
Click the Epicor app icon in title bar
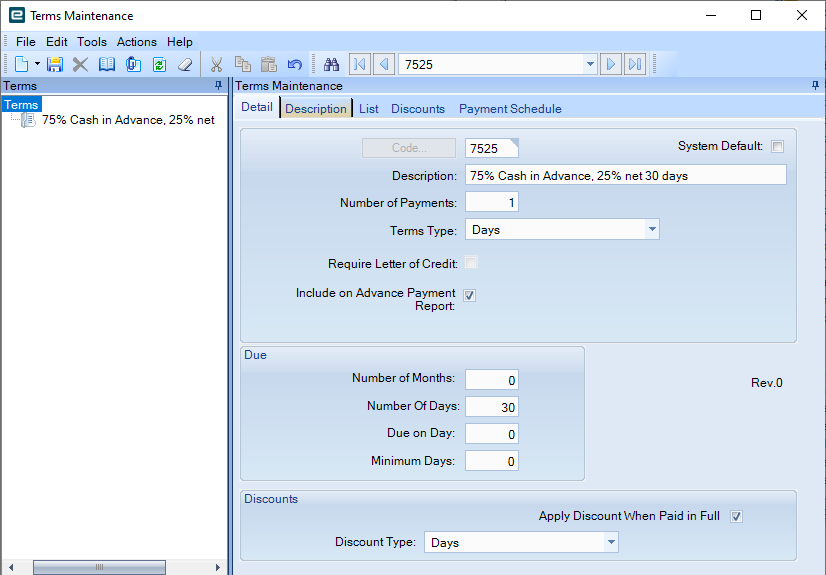(17, 15)
